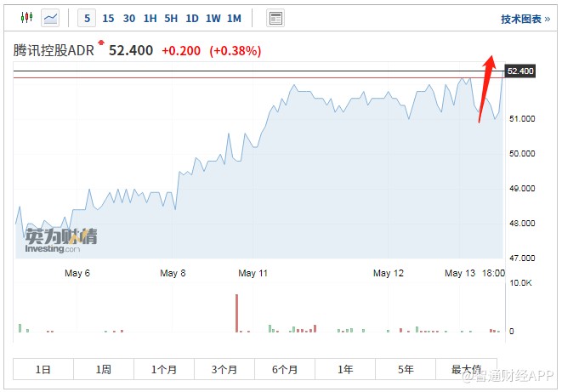The width and height of the screenshot is (562, 392).
Task: Click the May 8 date label
Action: click(173, 274)
